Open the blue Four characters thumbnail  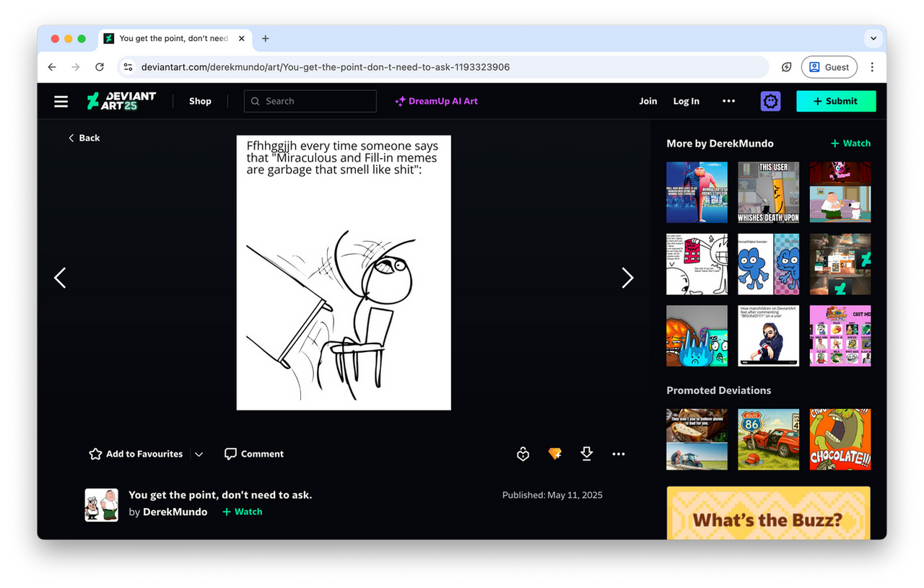[768, 264]
